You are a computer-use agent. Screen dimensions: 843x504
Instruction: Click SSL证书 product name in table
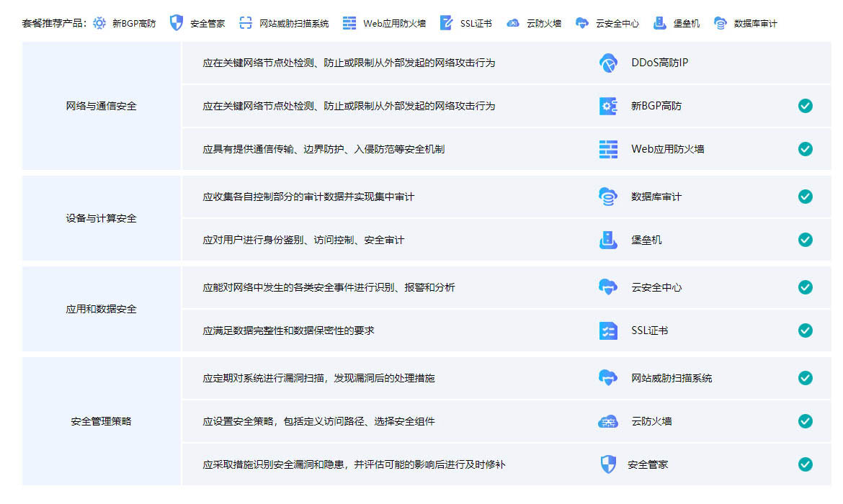(x=649, y=330)
